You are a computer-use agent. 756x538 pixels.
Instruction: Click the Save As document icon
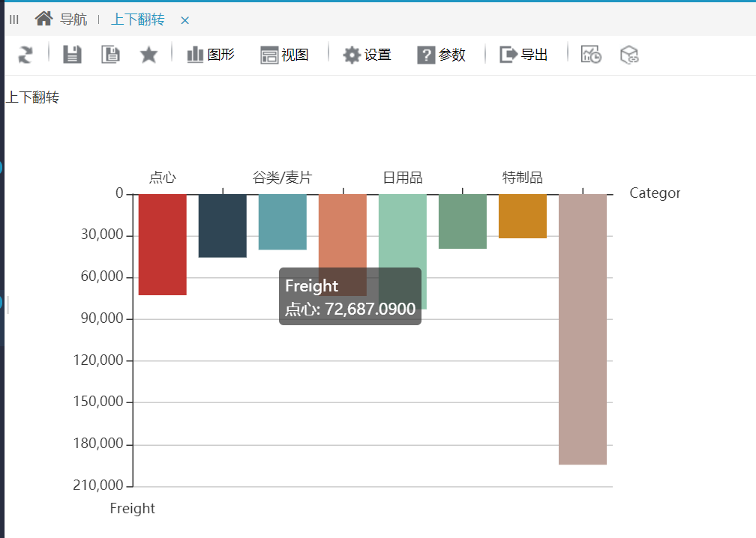point(110,55)
